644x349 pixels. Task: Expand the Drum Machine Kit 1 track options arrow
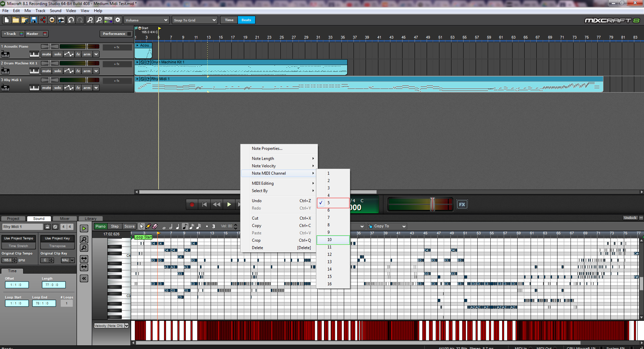(x=96, y=71)
